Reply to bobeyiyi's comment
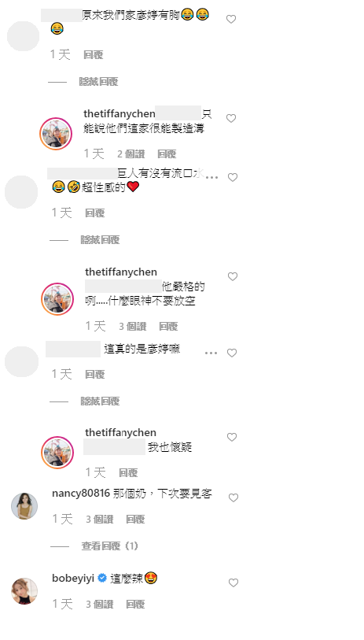364x640 pixels. (x=135, y=604)
